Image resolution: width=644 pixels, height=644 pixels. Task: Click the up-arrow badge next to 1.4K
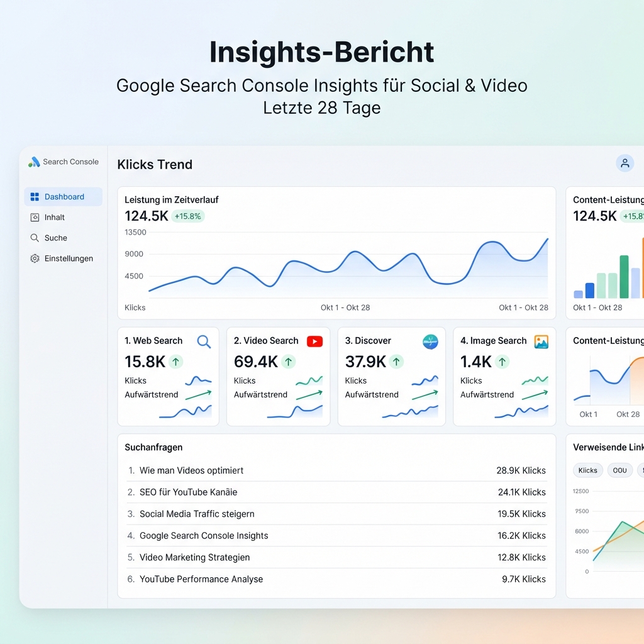[502, 362]
